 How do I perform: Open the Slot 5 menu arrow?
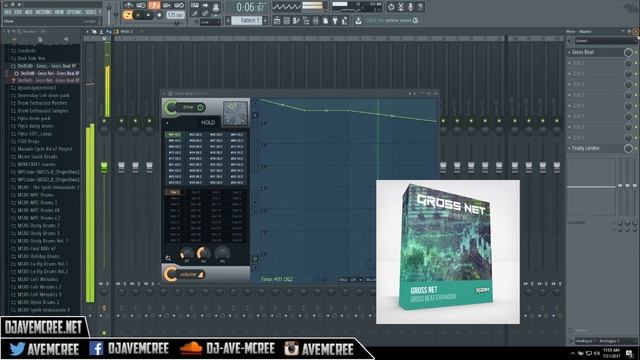point(569,95)
